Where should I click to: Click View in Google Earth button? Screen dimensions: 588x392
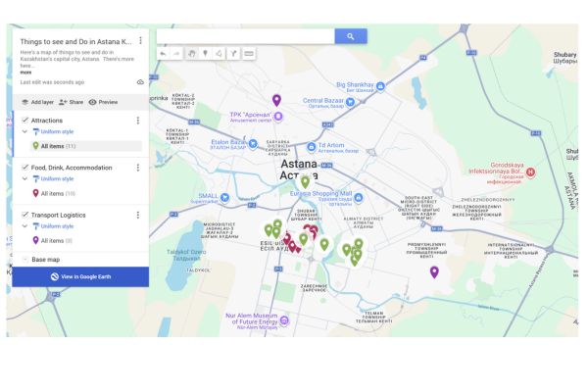[80, 276]
